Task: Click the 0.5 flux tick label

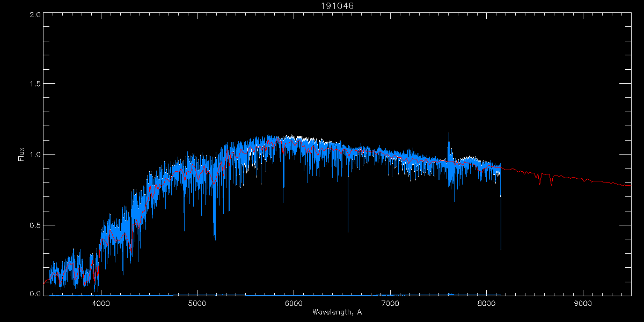Action: point(35,224)
